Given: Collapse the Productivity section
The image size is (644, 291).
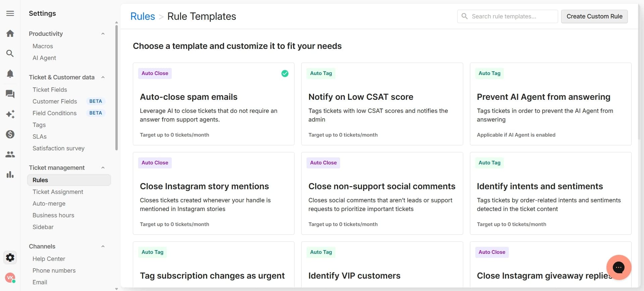Looking at the screenshot, I should tap(103, 33).
